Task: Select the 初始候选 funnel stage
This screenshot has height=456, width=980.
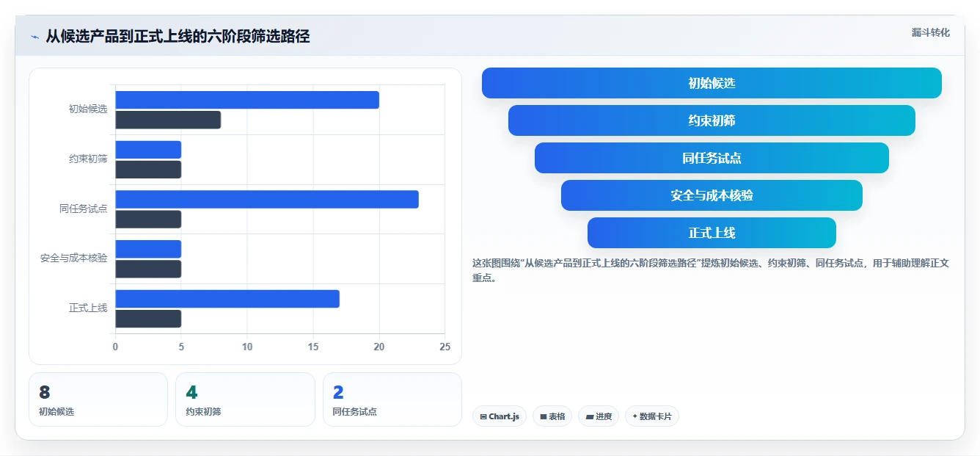Action: click(712, 83)
